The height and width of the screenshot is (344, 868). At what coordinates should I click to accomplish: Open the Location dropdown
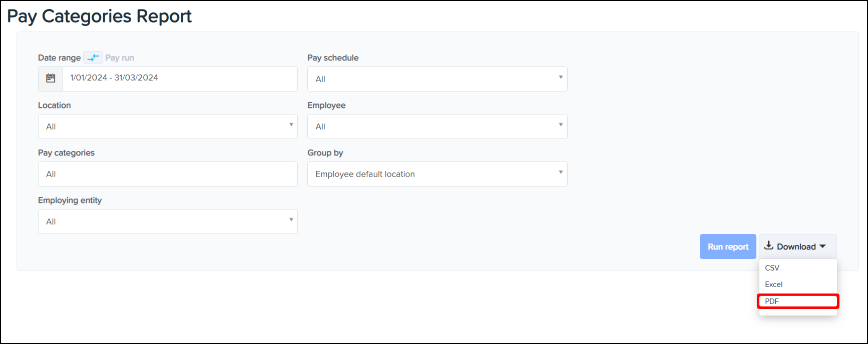click(x=168, y=126)
